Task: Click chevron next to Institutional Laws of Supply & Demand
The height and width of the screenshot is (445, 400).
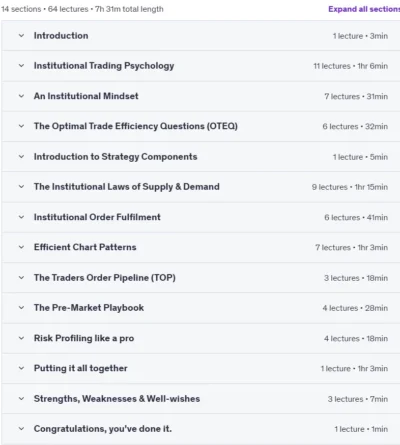Action: (x=21, y=186)
